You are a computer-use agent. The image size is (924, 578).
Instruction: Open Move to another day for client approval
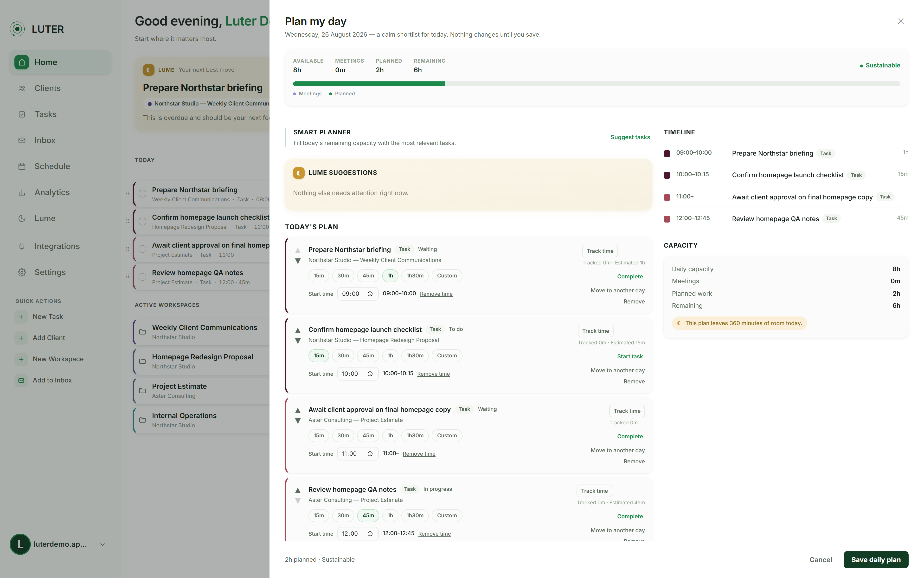(x=617, y=450)
